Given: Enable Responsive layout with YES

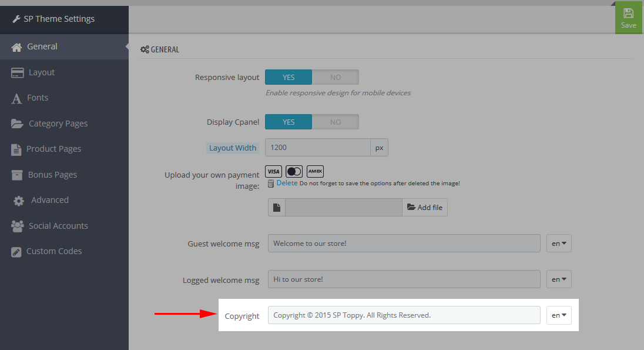Looking at the screenshot, I should pyautogui.click(x=289, y=77).
